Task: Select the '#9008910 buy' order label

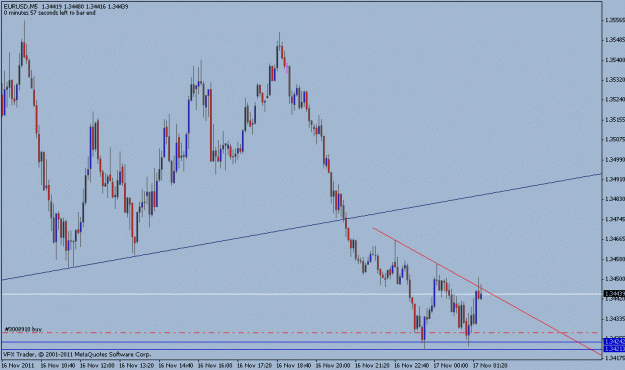Action: tap(23, 329)
